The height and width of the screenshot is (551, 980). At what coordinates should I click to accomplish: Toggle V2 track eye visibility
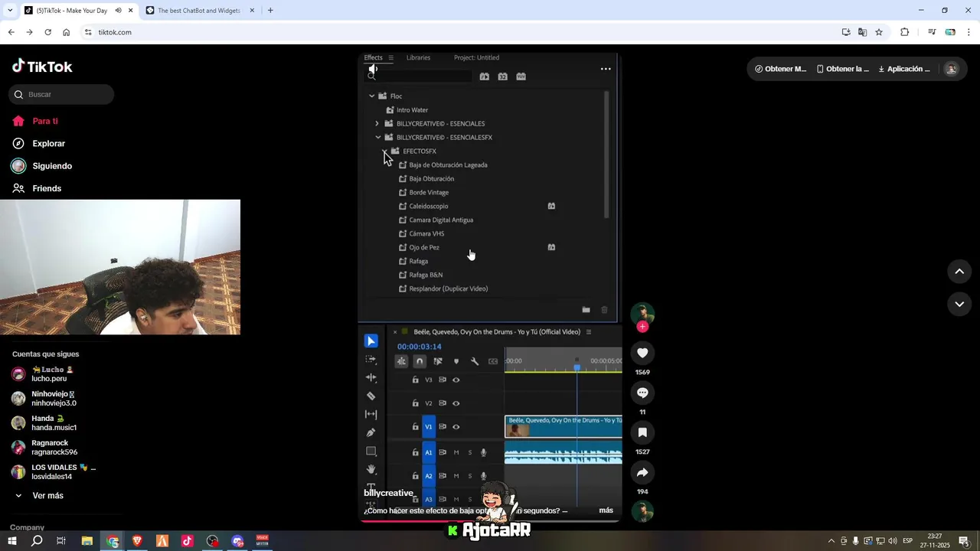(x=456, y=403)
